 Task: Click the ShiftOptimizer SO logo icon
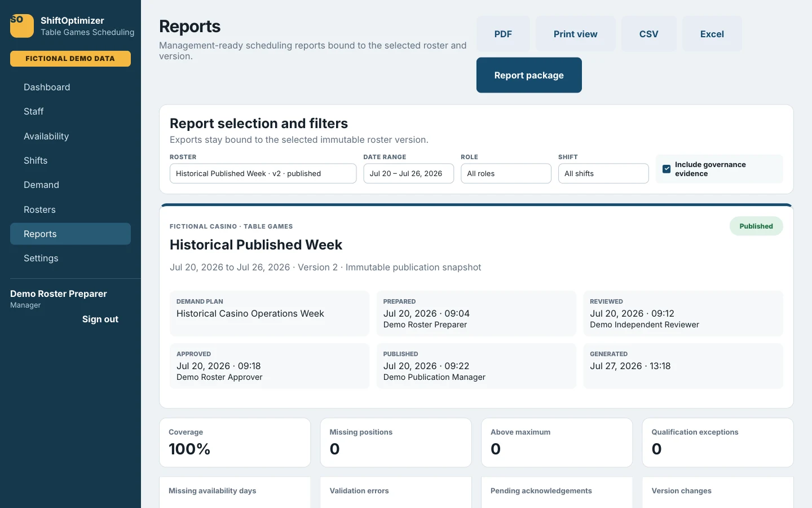[22, 26]
